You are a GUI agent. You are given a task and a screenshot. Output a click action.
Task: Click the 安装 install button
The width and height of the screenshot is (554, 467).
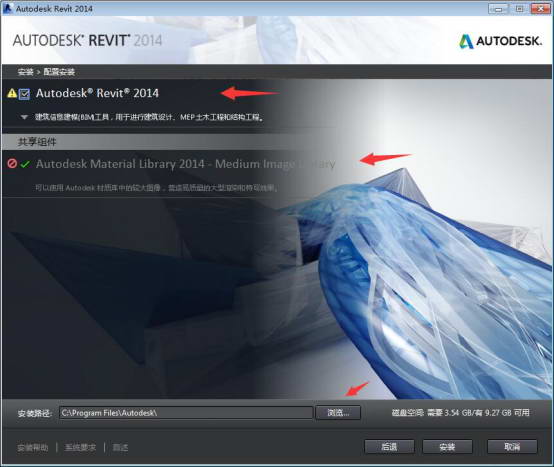click(447, 447)
